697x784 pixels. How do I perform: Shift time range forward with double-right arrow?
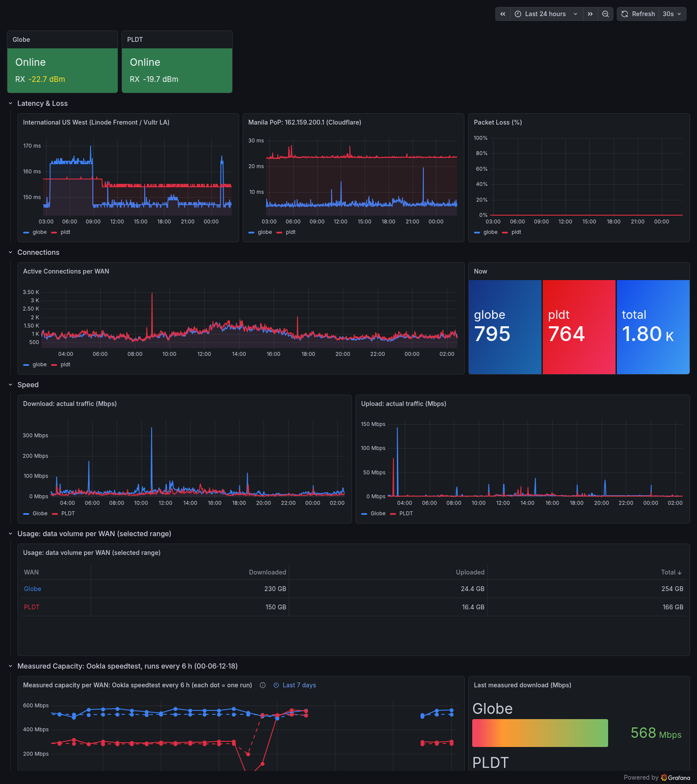tap(590, 14)
